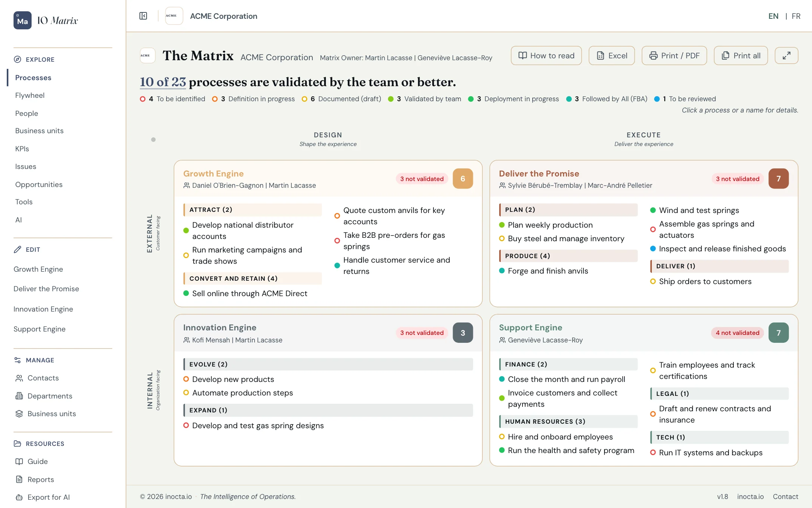The image size is (812, 508).
Task: Click the Ma IO Matrix logo
Action: coord(46,20)
